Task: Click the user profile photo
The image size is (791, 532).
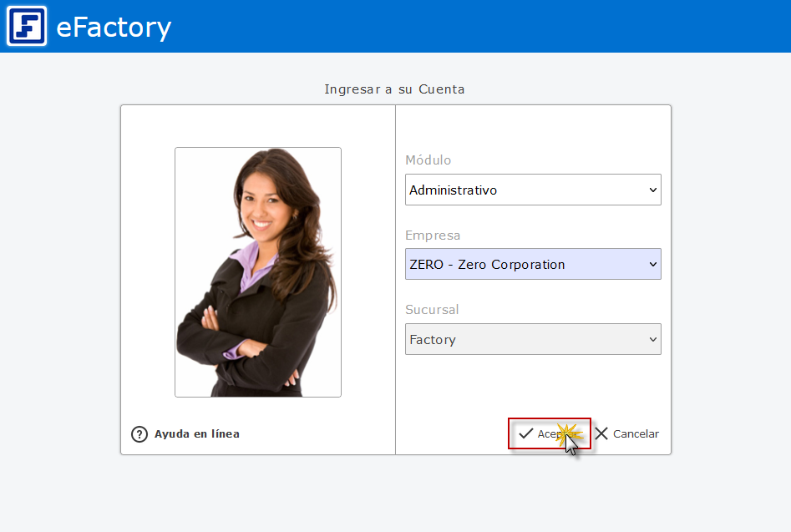Action: (258, 272)
